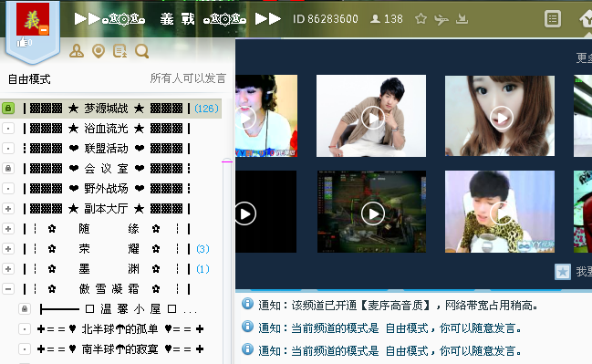The width and height of the screenshot is (592, 364).
Task: Expand the 墨渊 channel node
Action: click(8, 269)
